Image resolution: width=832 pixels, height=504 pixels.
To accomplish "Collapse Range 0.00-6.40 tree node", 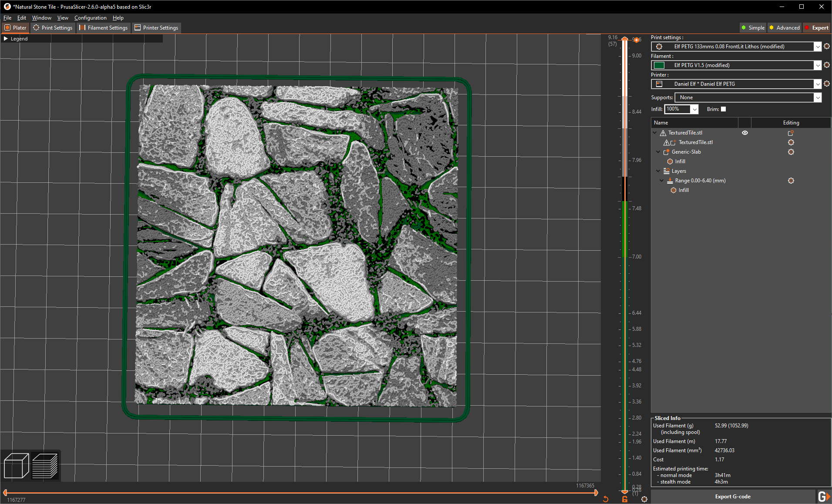I will tap(662, 181).
